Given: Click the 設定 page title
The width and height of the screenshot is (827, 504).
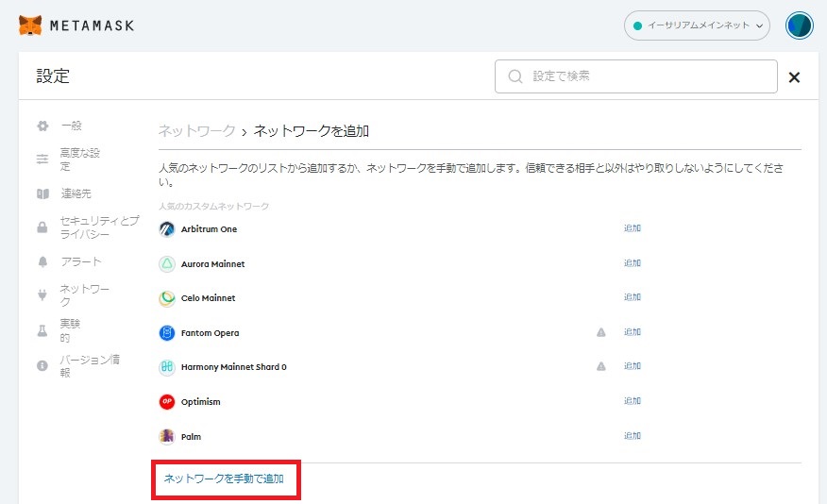Looking at the screenshot, I should coord(53,76).
